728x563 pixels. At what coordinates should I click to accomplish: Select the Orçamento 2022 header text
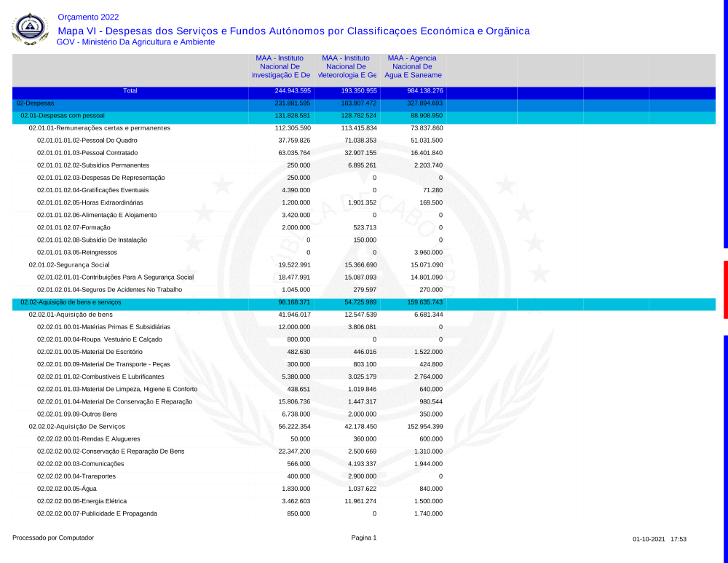pyautogui.click(x=88, y=17)
